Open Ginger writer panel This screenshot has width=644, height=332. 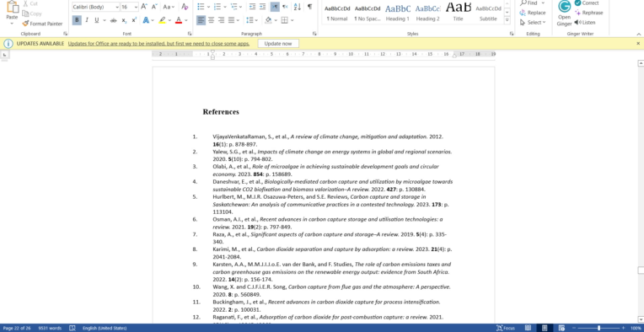(564, 13)
